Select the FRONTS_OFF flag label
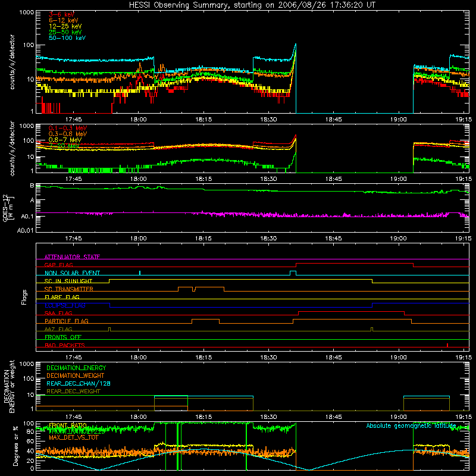The width and height of the screenshot is (476, 476). pyautogui.click(x=63, y=337)
